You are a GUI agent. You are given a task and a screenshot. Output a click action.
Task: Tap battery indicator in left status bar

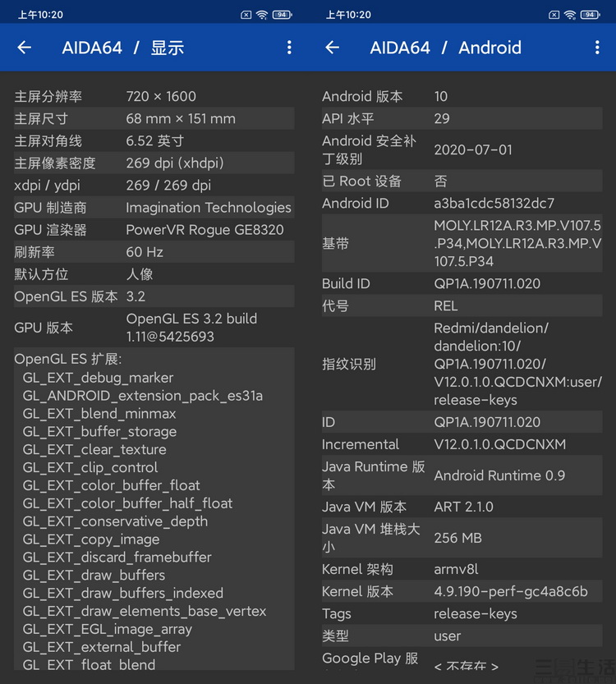pyautogui.click(x=282, y=15)
